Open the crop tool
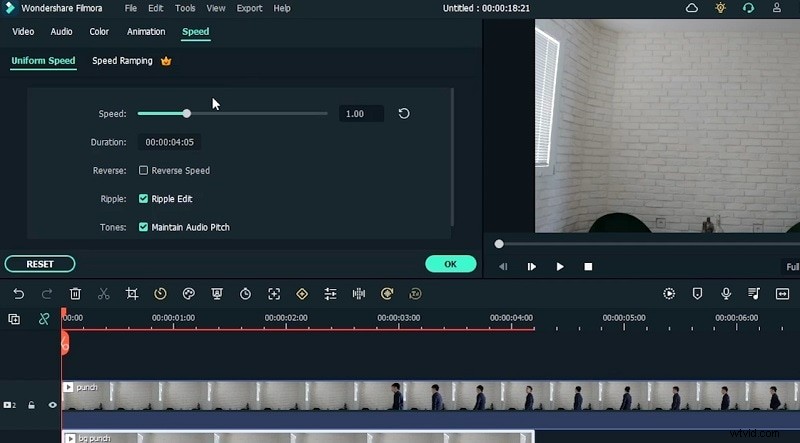The image size is (800, 443). 132,293
